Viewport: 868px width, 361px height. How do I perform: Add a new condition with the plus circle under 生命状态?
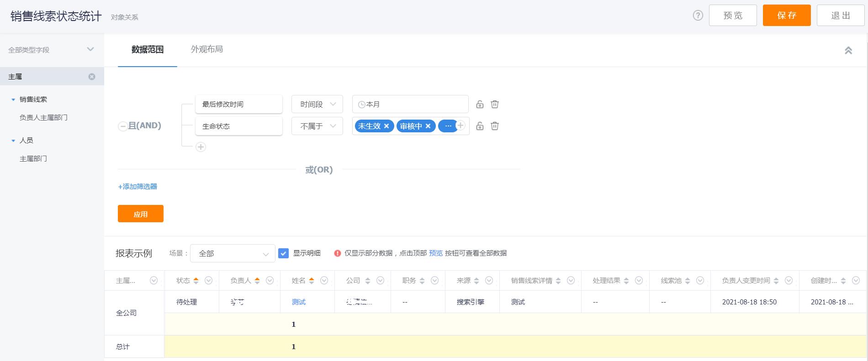(x=201, y=147)
